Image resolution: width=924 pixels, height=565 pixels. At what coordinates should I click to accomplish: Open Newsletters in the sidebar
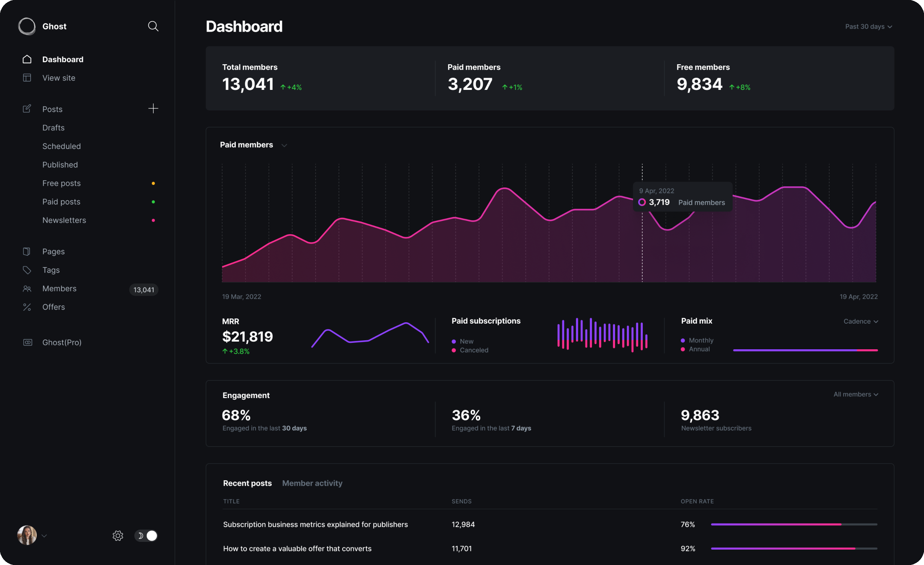(64, 220)
